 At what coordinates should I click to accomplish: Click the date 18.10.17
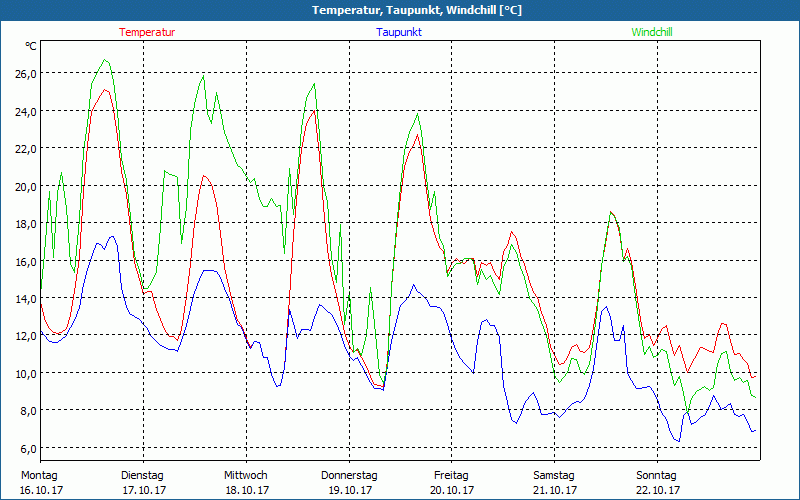247,490
